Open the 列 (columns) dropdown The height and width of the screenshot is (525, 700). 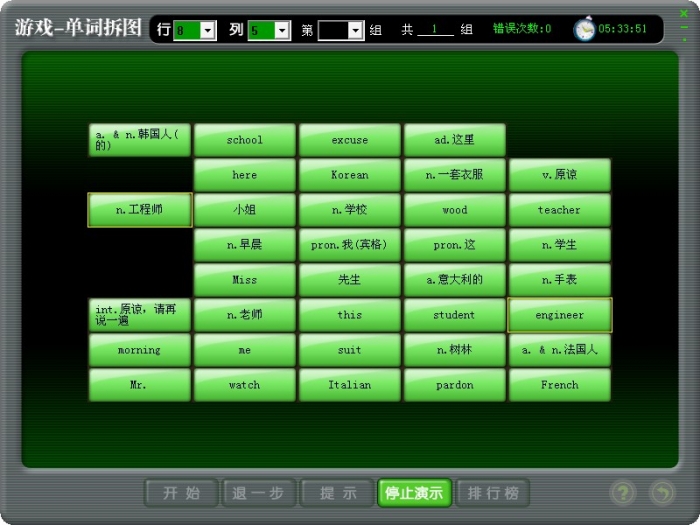[x=282, y=30]
